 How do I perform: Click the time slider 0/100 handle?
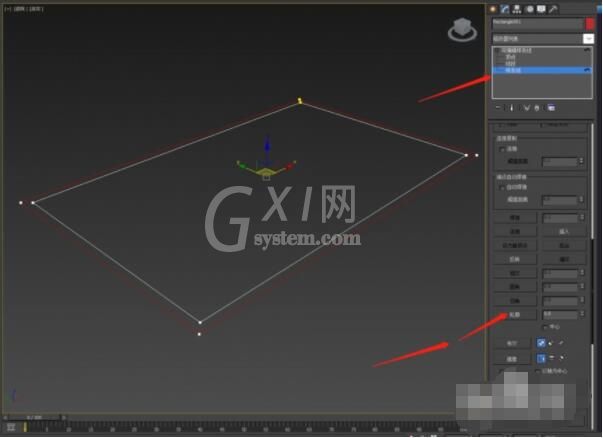point(34,417)
